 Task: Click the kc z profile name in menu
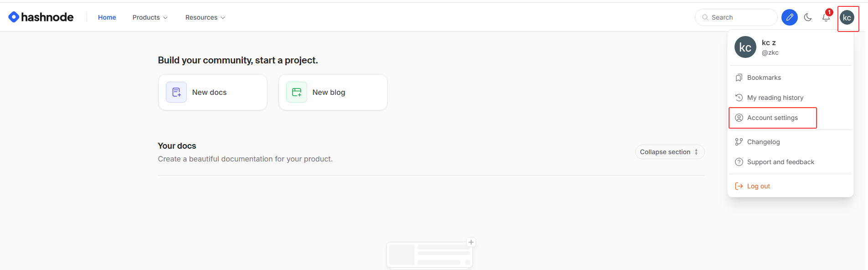point(769,42)
